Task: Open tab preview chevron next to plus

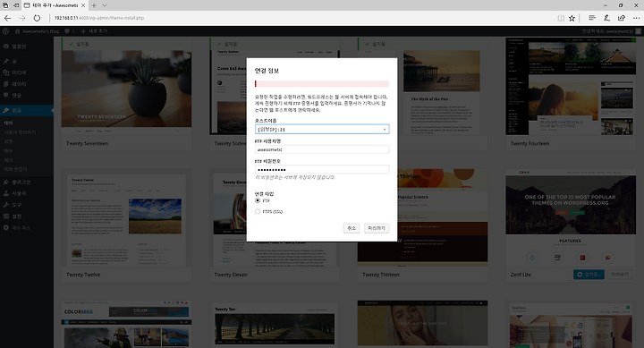Action: (105, 5)
